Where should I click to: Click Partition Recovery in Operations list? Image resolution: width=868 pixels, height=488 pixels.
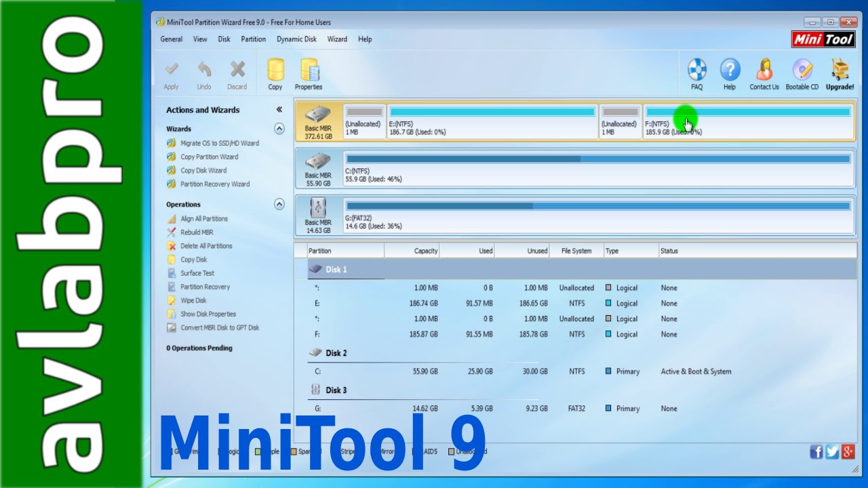pyautogui.click(x=199, y=287)
